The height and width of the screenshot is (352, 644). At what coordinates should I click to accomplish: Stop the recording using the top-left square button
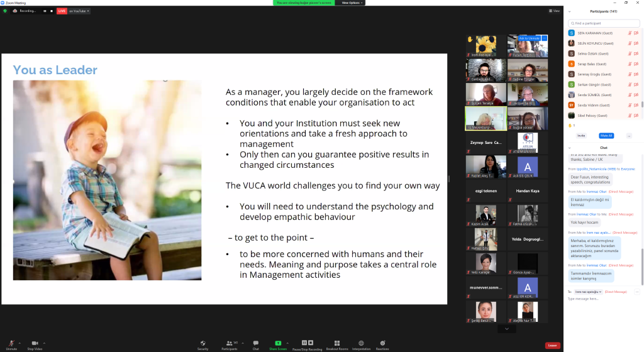tap(52, 11)
